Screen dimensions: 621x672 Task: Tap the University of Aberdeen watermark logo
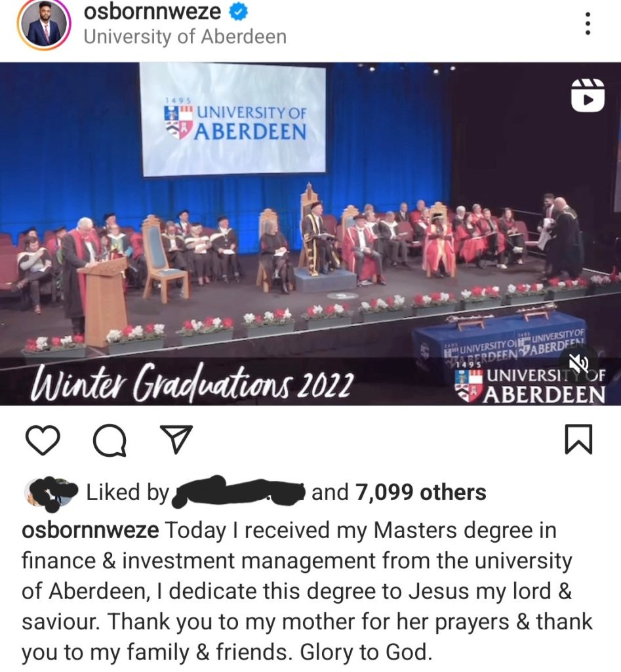tap(531, 386)
